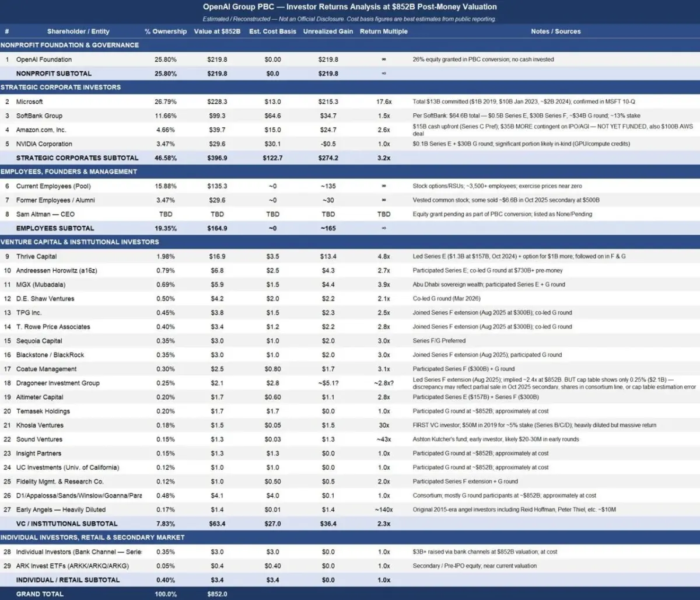The width and height of the screenshot is (700, 600).
Task: Click the 'Fidelity Mgmt. & Research Co.' cell
Action: coord(60,482)
